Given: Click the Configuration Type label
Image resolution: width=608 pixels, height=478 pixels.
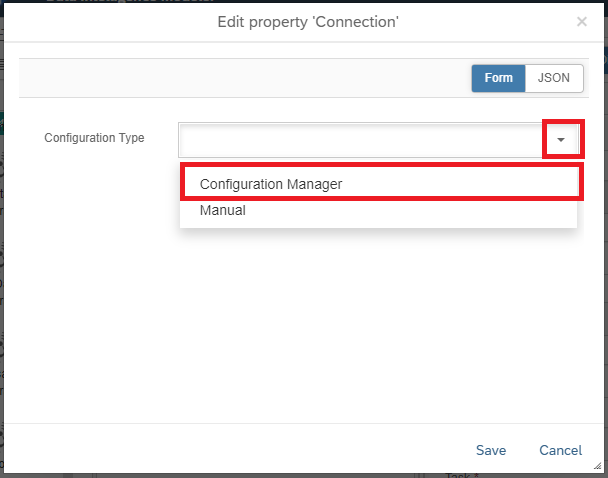Looking at the screenshot, I should coord(94,138).
